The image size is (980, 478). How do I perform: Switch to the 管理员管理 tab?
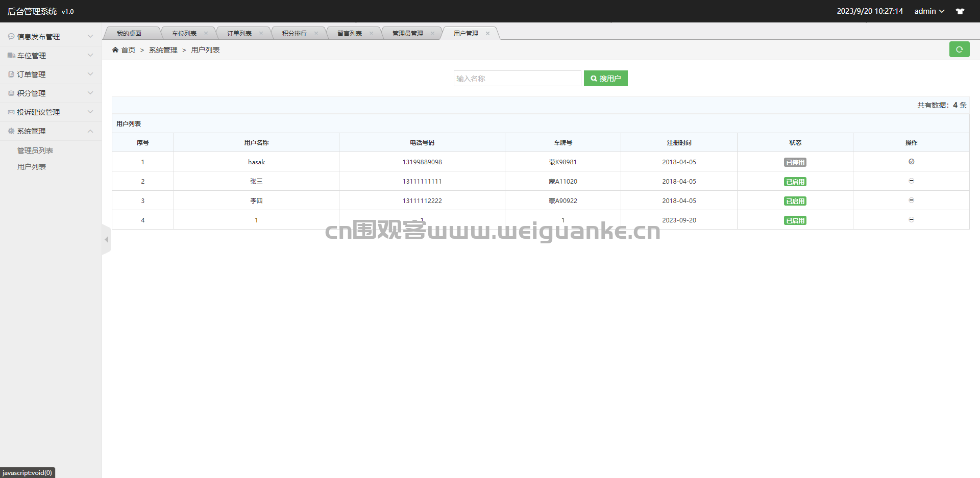point(408,33)
